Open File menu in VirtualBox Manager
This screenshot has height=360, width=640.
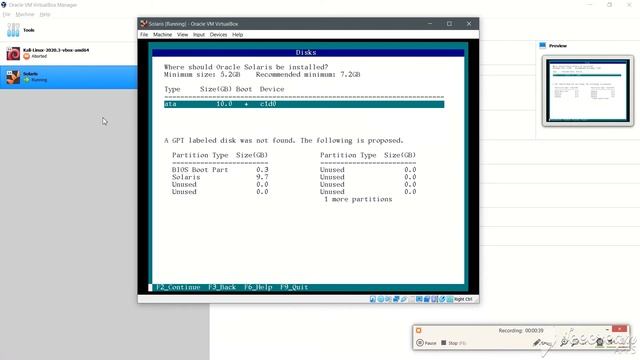[7, 14]
